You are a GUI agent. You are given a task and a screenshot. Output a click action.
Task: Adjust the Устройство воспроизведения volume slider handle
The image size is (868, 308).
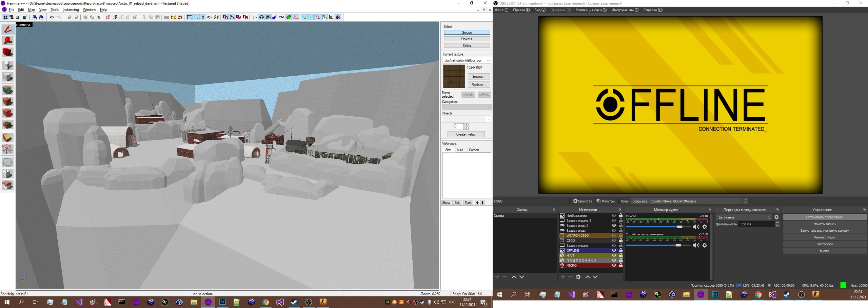coord(678,245)
